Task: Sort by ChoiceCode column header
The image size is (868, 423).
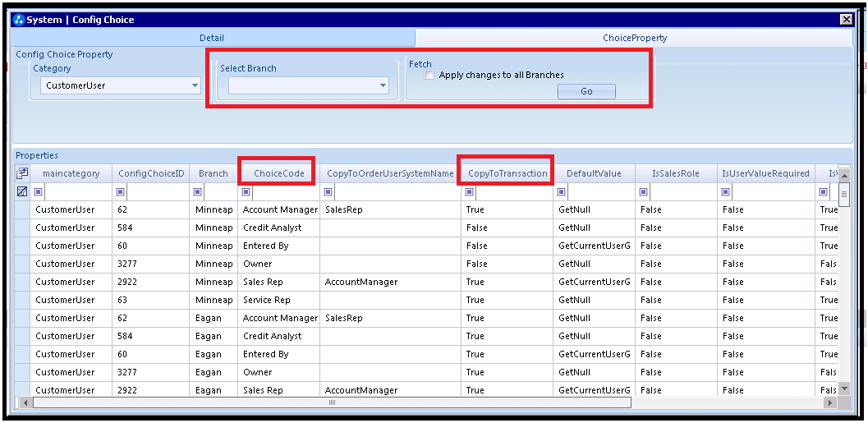Action: point(279,173)
